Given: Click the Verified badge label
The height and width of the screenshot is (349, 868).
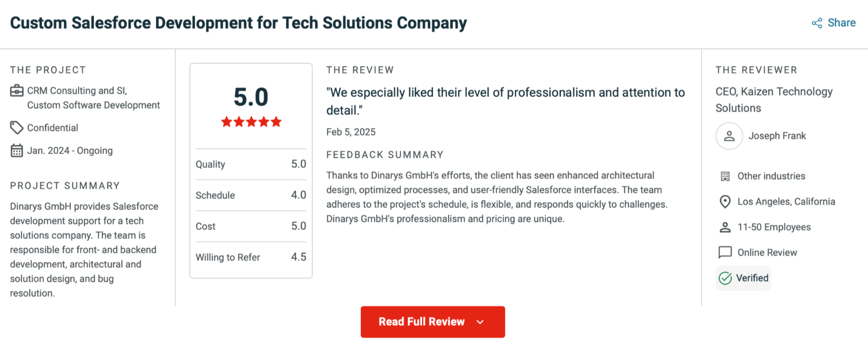Looking at the screenshot, I should pos(752,278).
